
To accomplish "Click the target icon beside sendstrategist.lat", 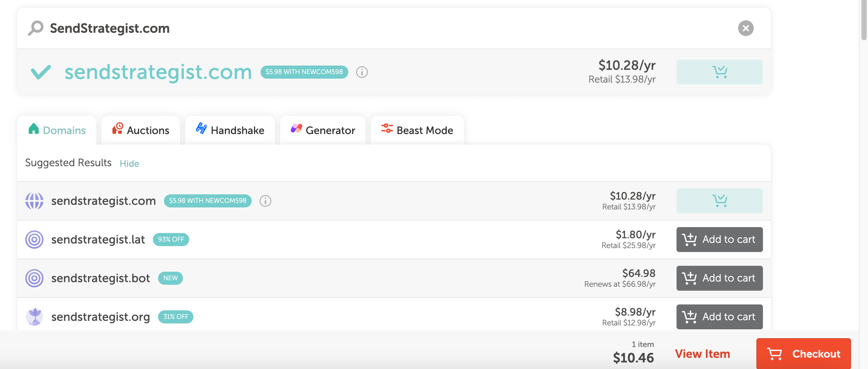I will pos(34,240).
